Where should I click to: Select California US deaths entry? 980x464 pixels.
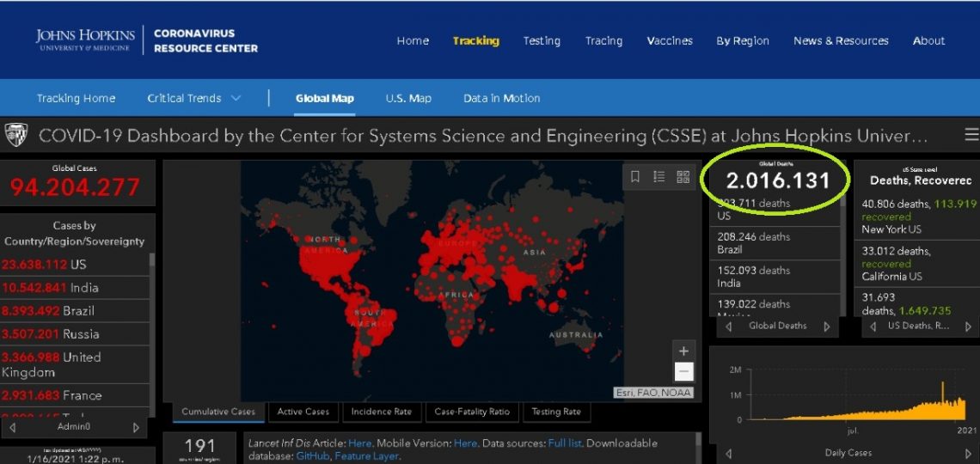coord(917,264)
